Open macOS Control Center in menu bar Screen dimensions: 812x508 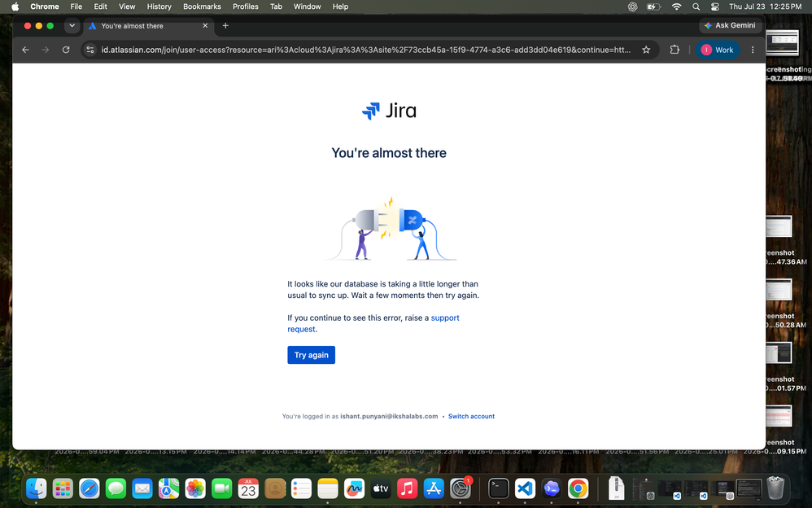pyautogui.click(x=714, y=7)
